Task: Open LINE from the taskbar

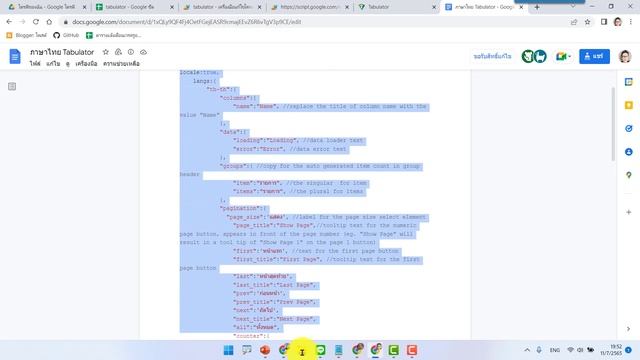Action: pos(321,350)
